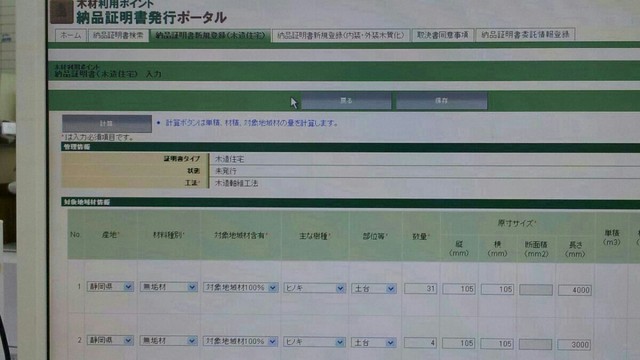Open row 2 主な樹種 dropdown (ヒノキ)

pyautogui.click(x=314, y=342)
